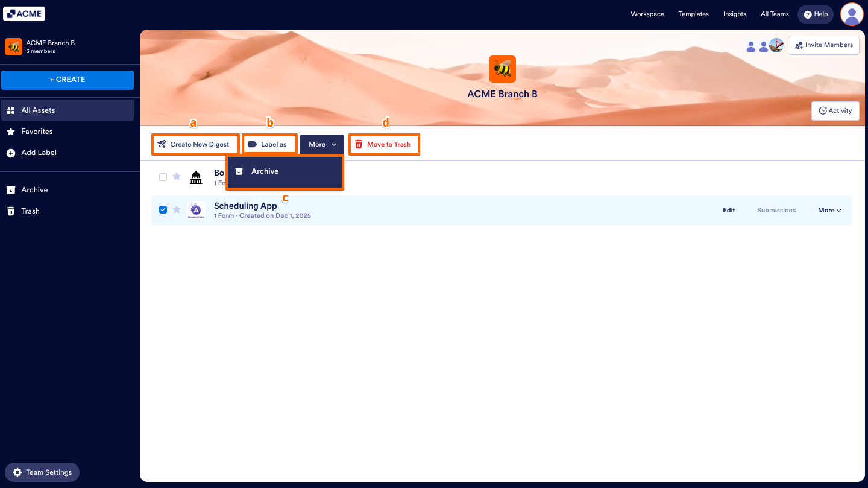Click the Help button
Viewport: 868px width, 488px height.
tap(816, 14)
